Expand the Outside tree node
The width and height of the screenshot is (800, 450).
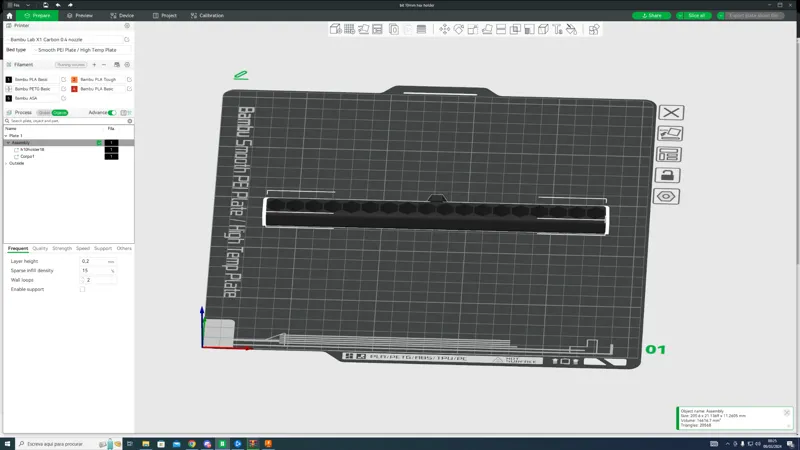6,163
